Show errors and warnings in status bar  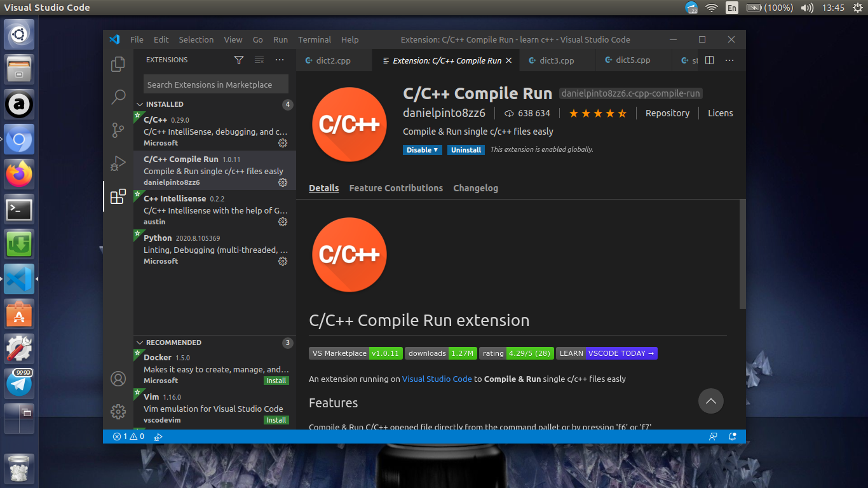128,437
